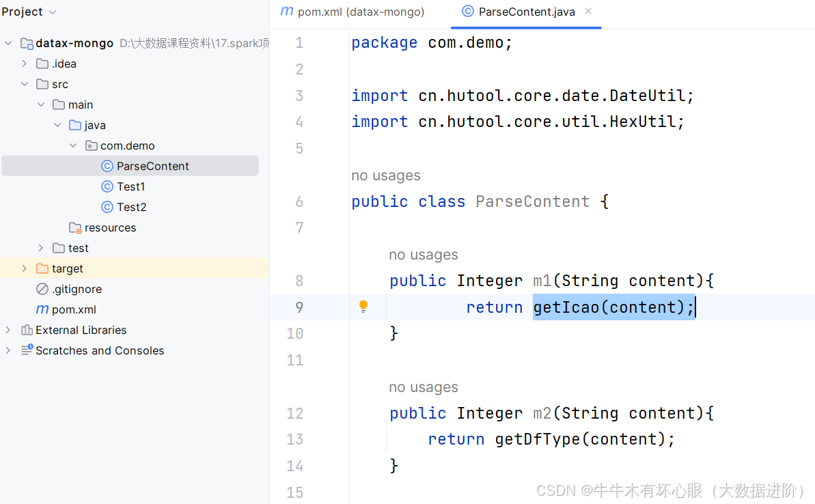The image size is (815, 504).
Task: Click "no usages" hint above m1 method
Action: click(x=424, y=255)
